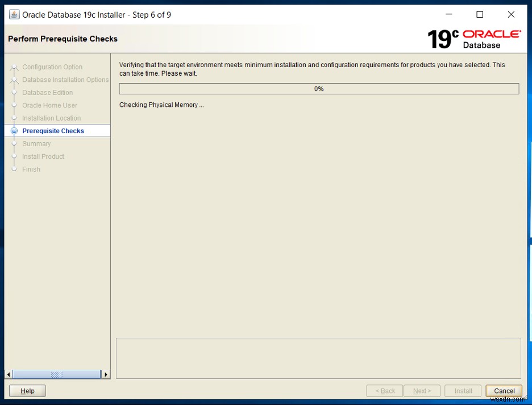Click the Prerequisite Checks node icon
Image resolution: width=532 pixels, height=405 pixels.
coord(14,130)
